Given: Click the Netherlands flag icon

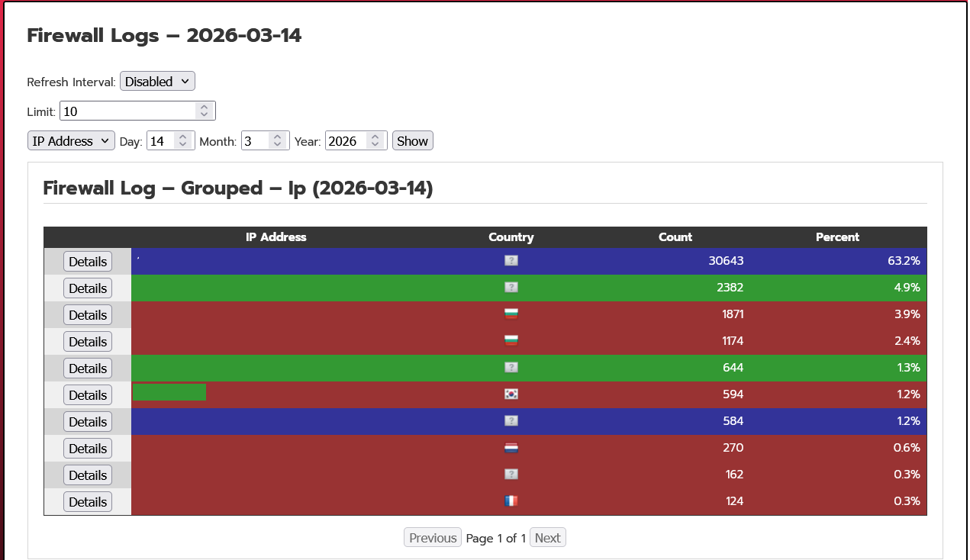Looking at the screenshot, I should pyautogui.click(x=511, y=448).
